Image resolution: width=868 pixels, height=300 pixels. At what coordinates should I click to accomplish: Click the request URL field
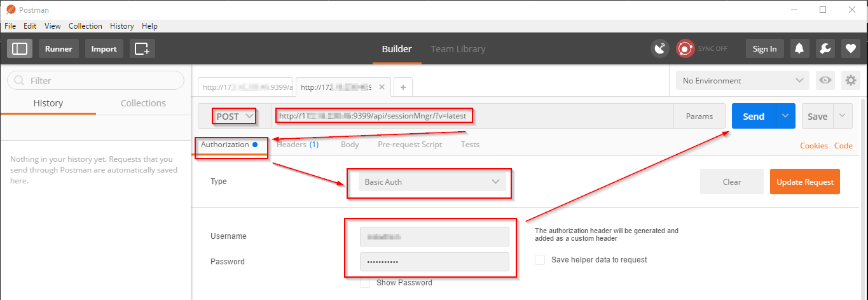[472, 116]
